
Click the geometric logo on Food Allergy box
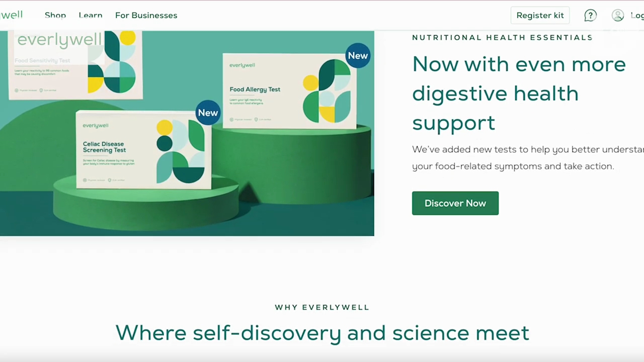(x=327, y=91)
